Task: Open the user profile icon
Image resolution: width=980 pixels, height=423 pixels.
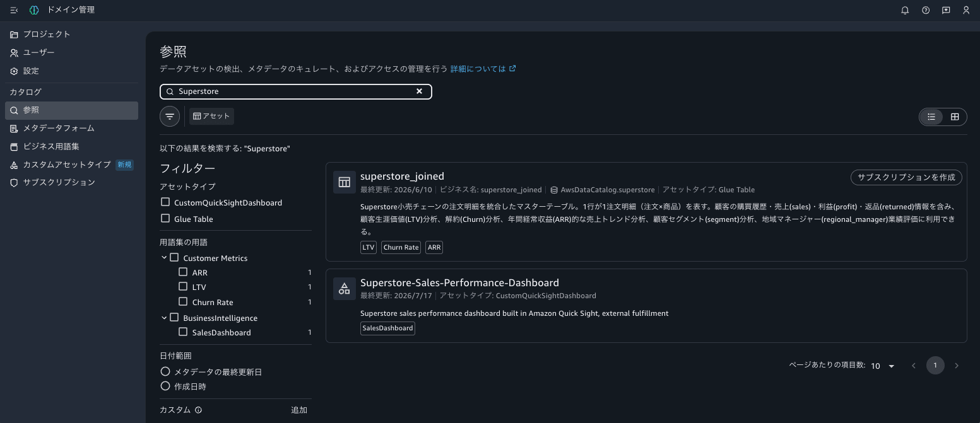Action: click(x=966, y=10)
